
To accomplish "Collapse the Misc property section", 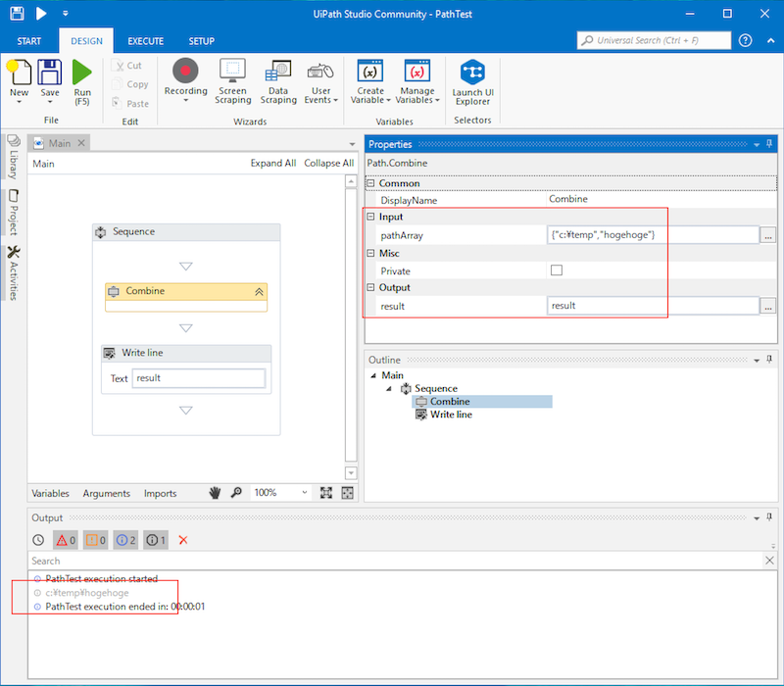I will [x=370, y=253].
